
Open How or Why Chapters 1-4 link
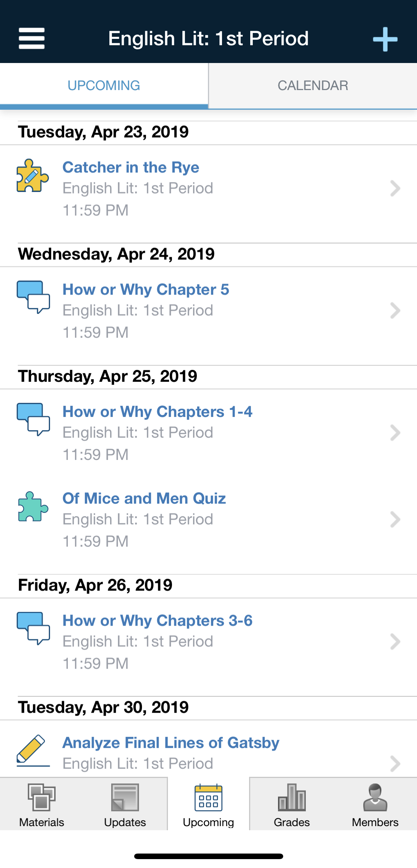(x=158, y=412)
